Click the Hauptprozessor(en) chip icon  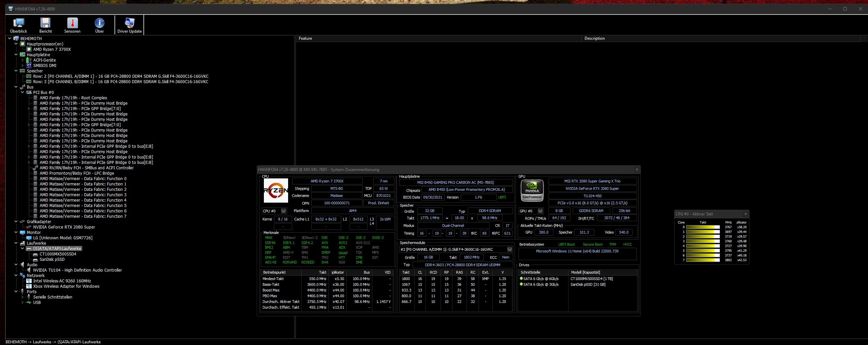pyautogui.click(x=23, y=44)
